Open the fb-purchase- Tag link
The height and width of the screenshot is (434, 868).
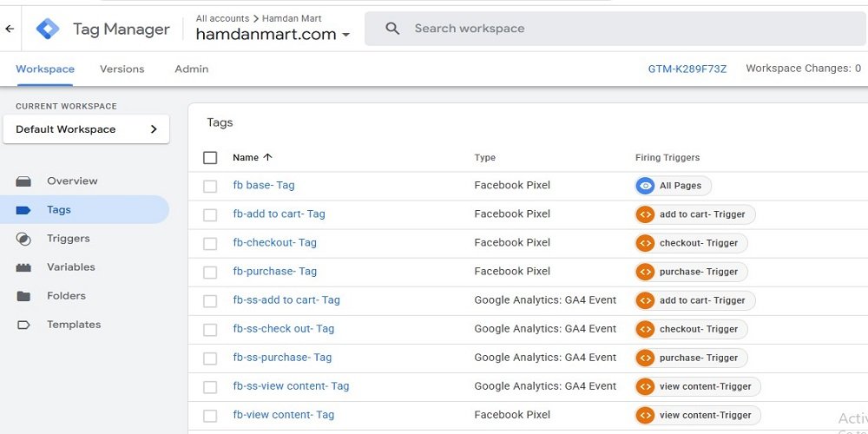(x=274, y=272)
